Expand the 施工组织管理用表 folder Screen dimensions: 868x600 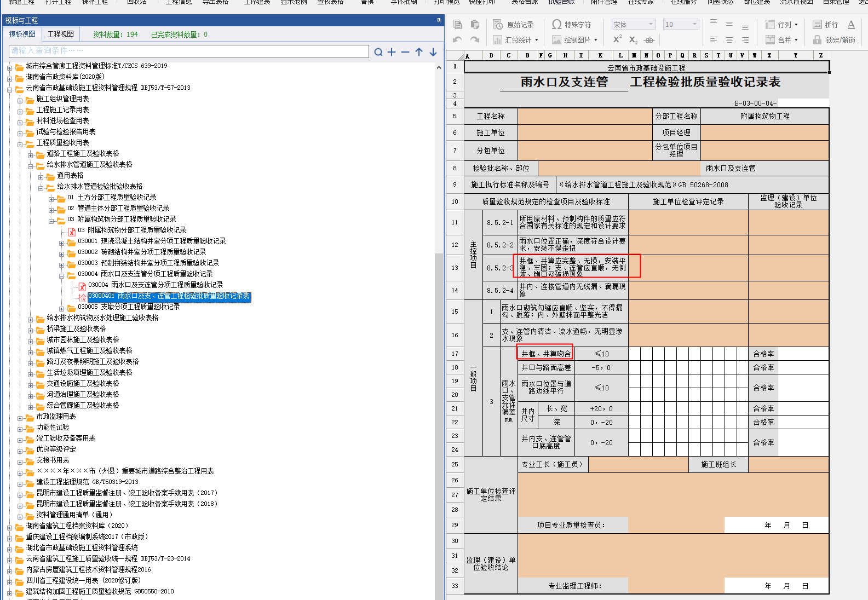click(x=20, y=100)
